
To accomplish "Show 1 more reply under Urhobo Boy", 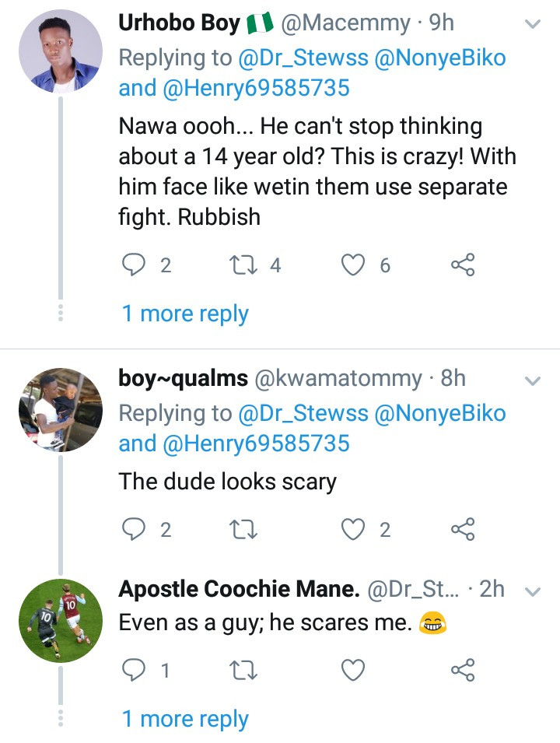I will pos(185,314).
